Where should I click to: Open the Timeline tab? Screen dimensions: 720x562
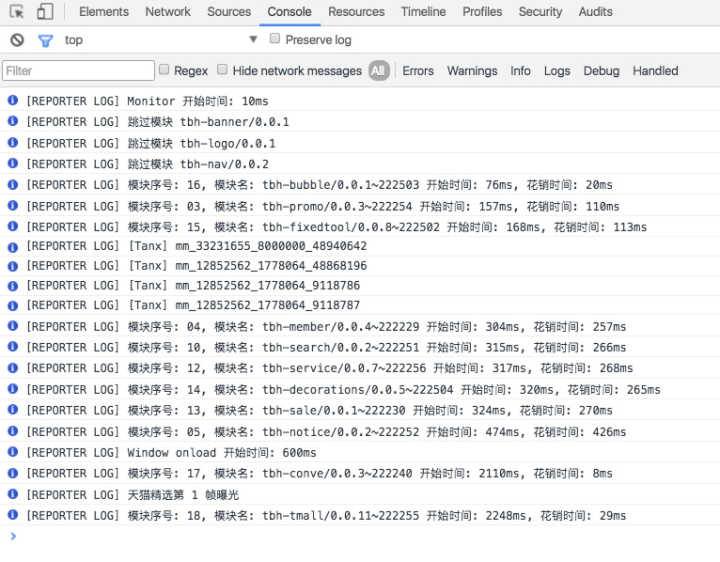click(423, 12)
